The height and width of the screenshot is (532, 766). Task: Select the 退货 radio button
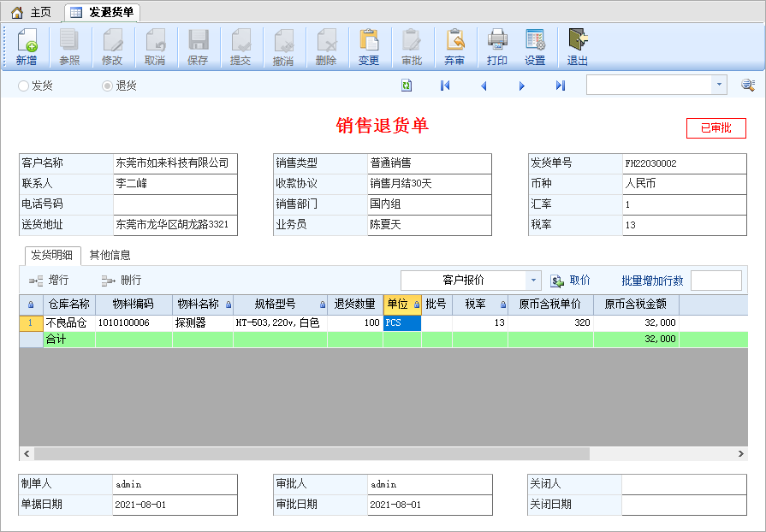coord(108,86)
